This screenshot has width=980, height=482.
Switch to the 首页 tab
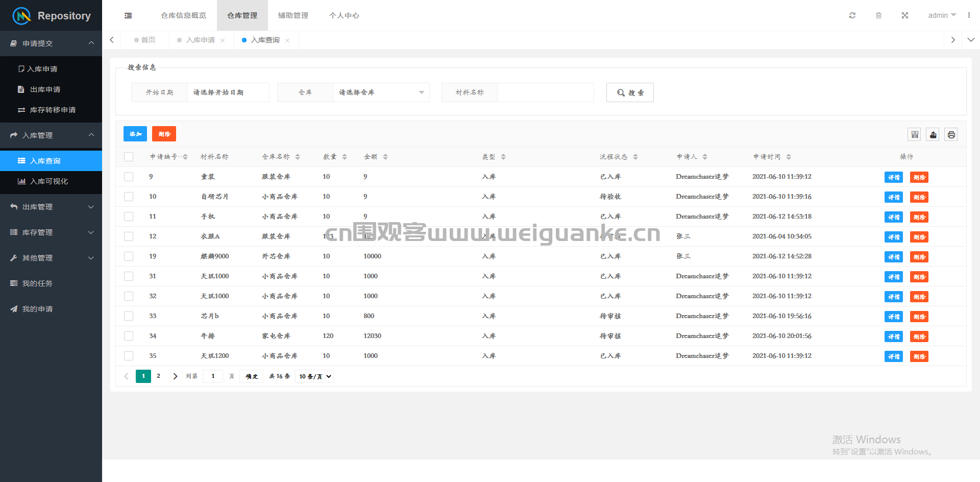click(145, 40)
